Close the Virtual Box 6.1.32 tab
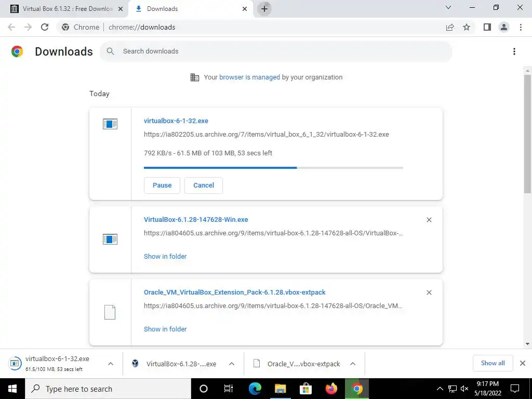 [x=121, y=9]
